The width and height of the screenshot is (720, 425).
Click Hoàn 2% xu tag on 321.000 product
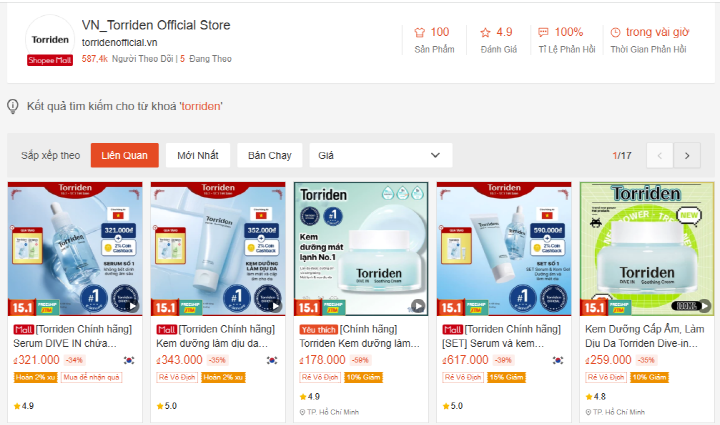[35, 377]
